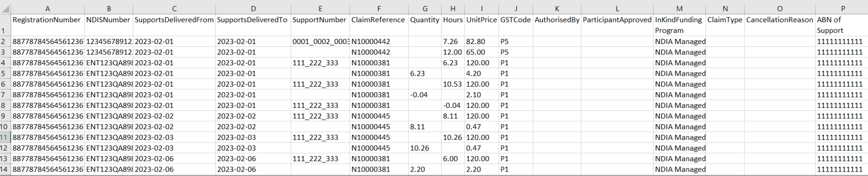The width and height of the screenshot is (868, 176).
Task: Select the Hours cell showing 7.26
Action: click(453, 41)
